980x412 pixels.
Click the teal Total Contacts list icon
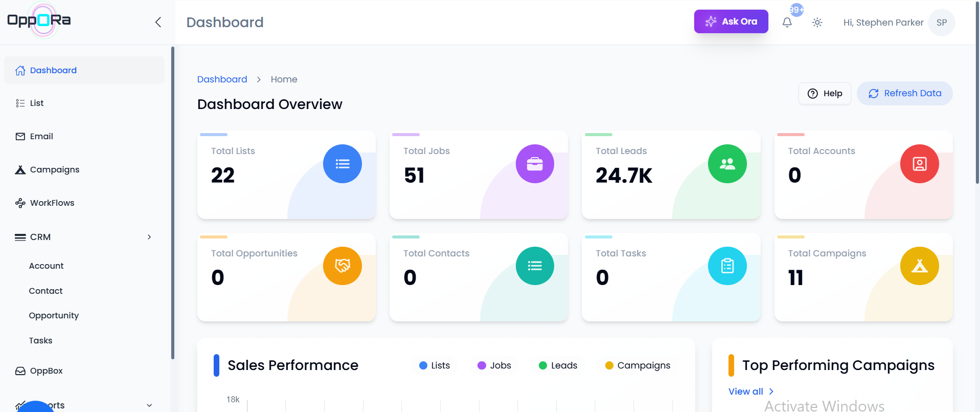[535, 266]
